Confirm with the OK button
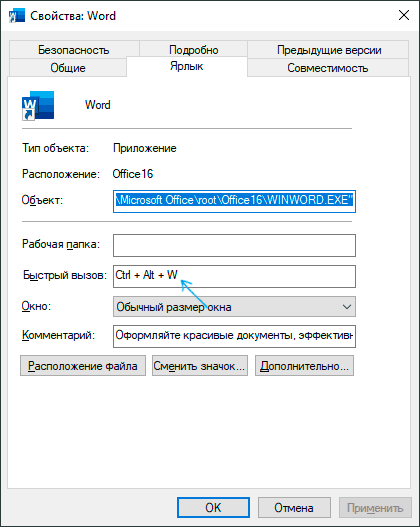This screenshot has height=527, width=420. 213,508
